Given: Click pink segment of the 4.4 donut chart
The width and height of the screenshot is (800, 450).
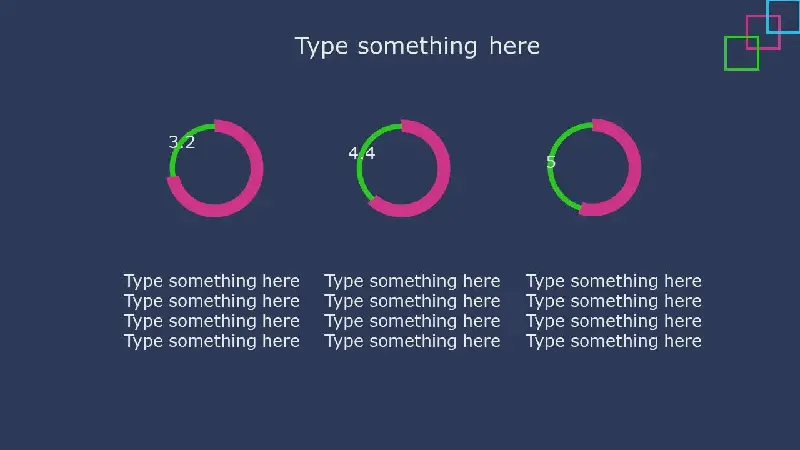Looking at the screenshot, I should (x=443, y=168).
